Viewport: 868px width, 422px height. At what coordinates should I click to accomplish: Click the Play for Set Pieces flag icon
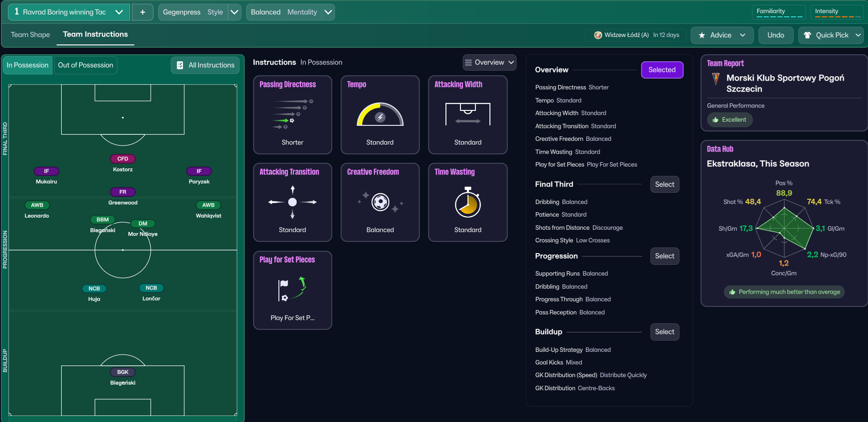click(292, 290)
